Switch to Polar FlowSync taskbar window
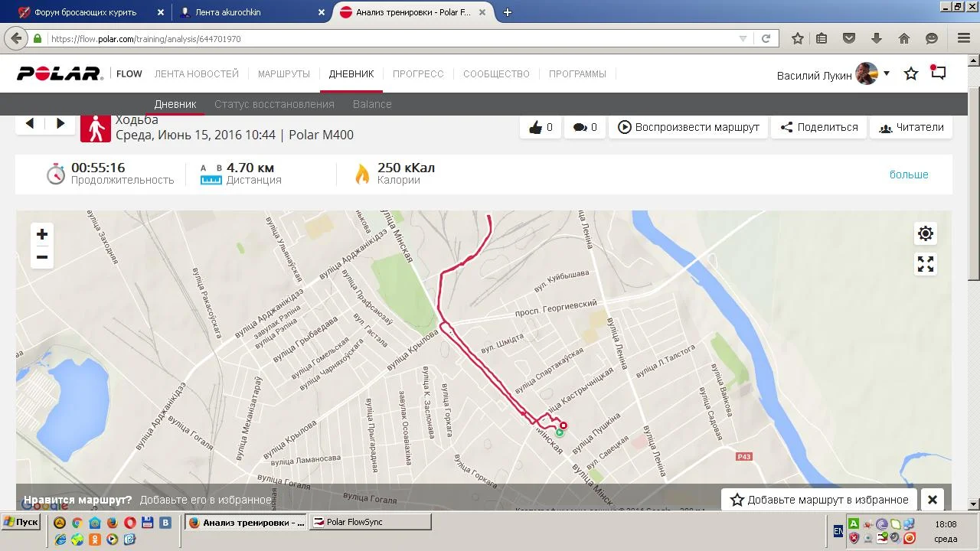 371,522
